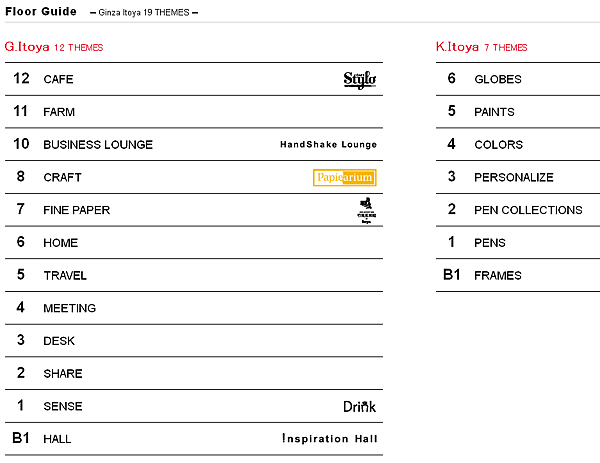Click the Papierium logo on Craft floor
Image resolution: width=600 pixels, height=463 pixels.
pyautogui.click(x=344, y=178)
